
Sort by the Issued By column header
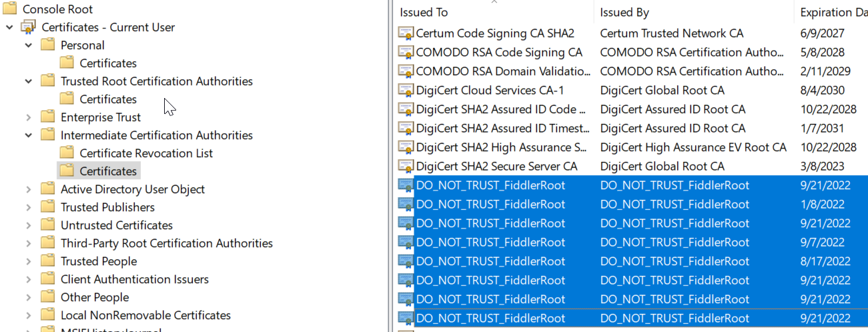[624, 13]
